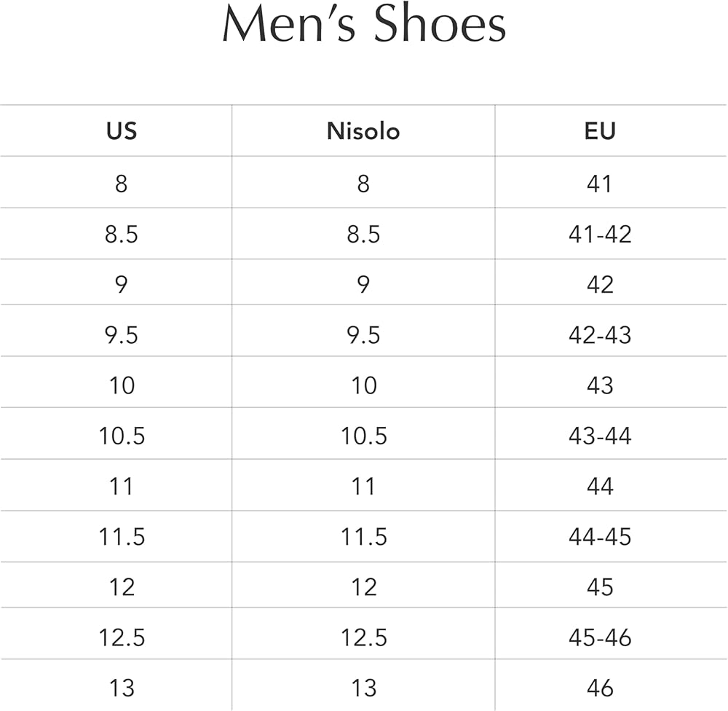The height and width of the screenshot is (711, 728).
Task: Click the "Men's Shoes" title
Action: [x=363, y=25]
